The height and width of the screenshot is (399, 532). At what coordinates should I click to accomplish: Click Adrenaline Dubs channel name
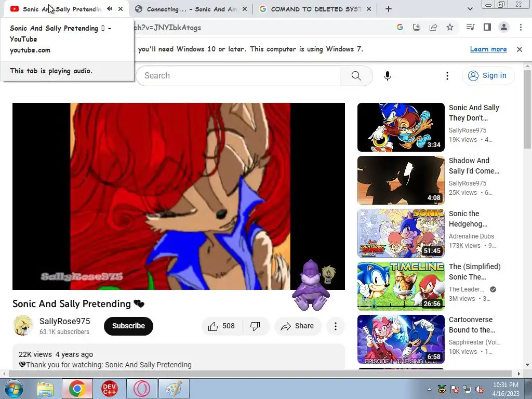pos(471,236)
